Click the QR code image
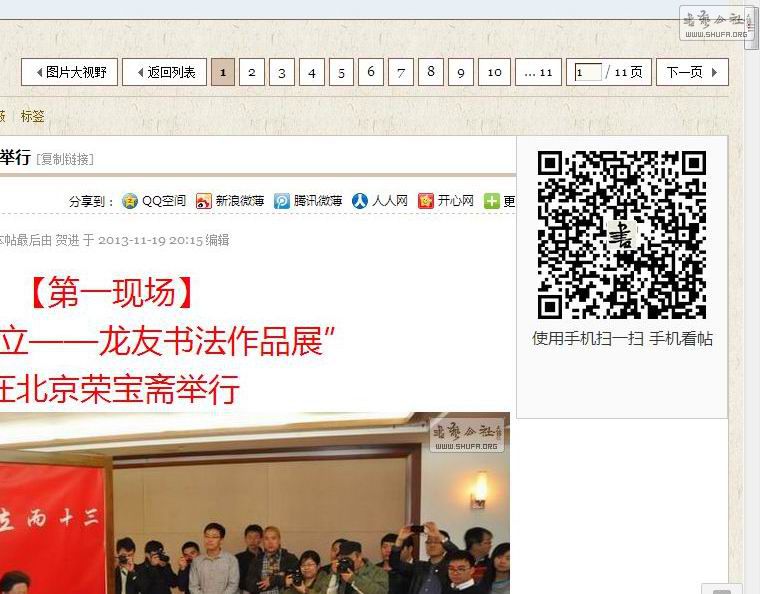The height and width of the screenshot is (594, 760). point(622,234)
